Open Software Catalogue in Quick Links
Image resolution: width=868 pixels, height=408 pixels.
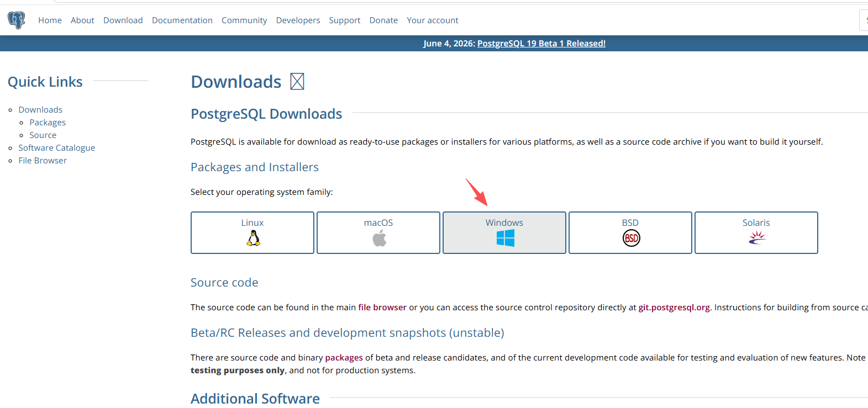click(x=57, y=148)
